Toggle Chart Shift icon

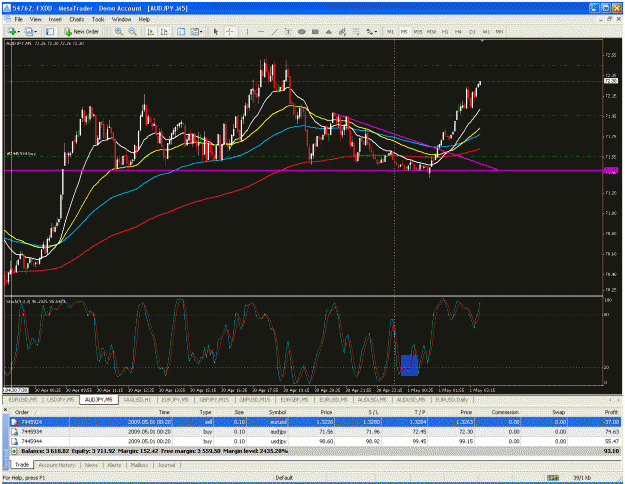pyautogui.click(x=164, y=31)
